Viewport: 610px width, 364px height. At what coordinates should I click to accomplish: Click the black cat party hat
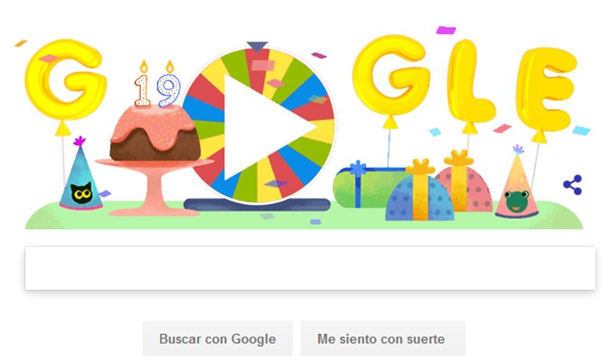click(x=80, y=174)
